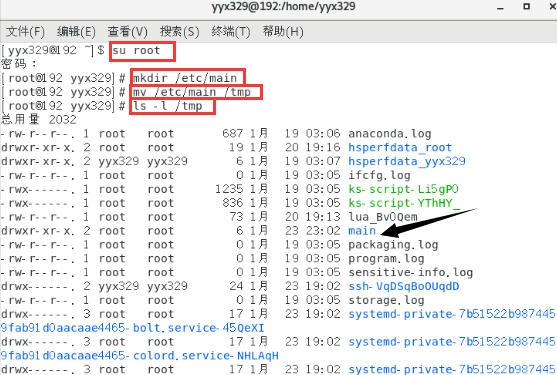557x375 pixels.
Task: Click the ssh-VqDSqBoOUqdD directory name
Action: 404,286
